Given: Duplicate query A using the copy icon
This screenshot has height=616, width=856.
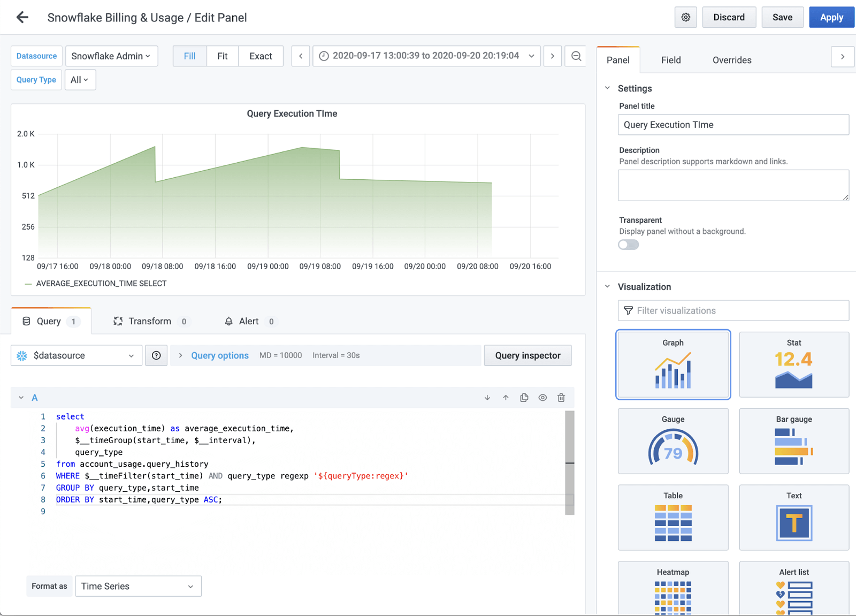Looking at the screenshot, I should [x=524, y=397].
